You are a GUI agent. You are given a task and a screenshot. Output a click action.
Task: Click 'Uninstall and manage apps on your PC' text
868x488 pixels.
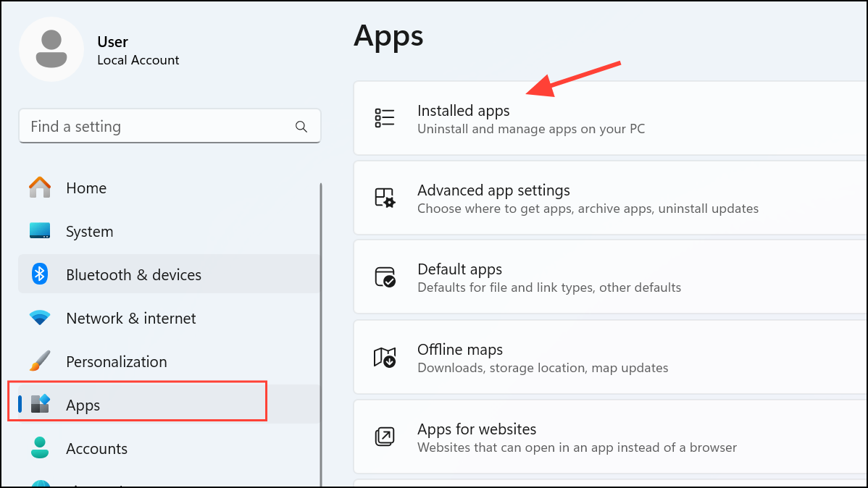coord(531,129)
